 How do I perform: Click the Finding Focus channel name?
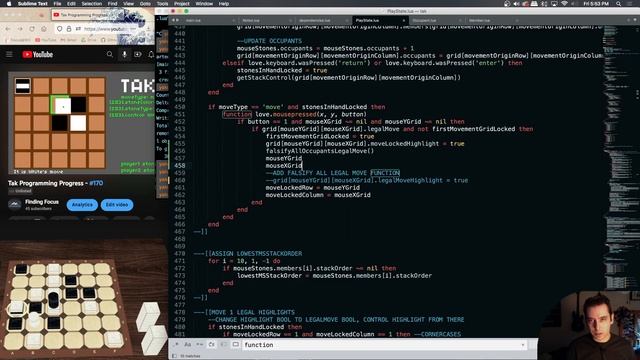42,202
